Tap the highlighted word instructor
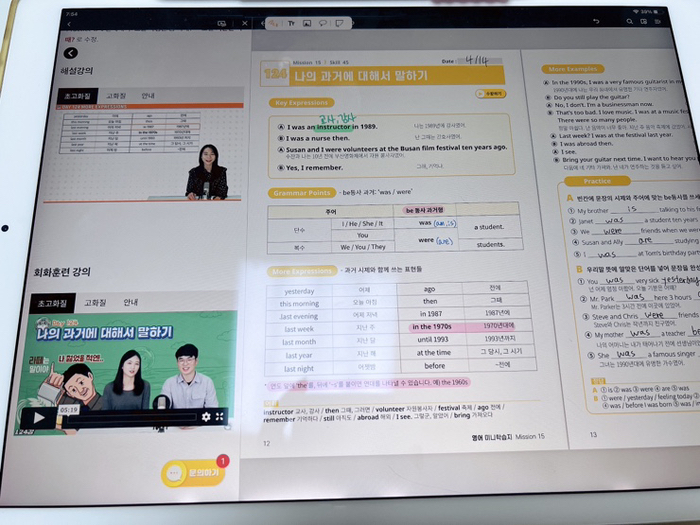 coord(333,127)
